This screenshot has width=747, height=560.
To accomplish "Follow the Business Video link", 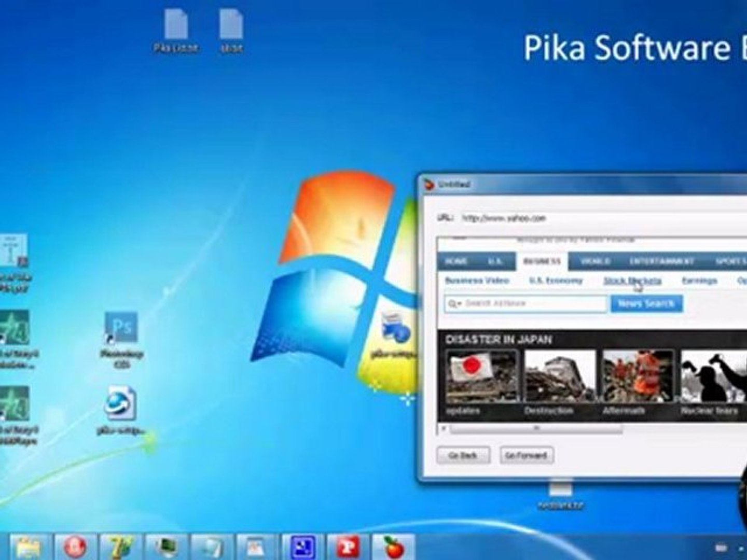I will click(x=477, y=281).
